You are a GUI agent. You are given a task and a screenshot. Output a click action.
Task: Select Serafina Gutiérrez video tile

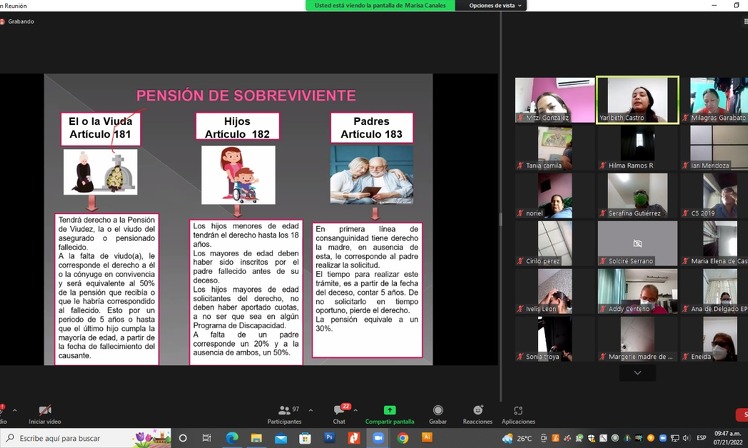coord(637,196)
